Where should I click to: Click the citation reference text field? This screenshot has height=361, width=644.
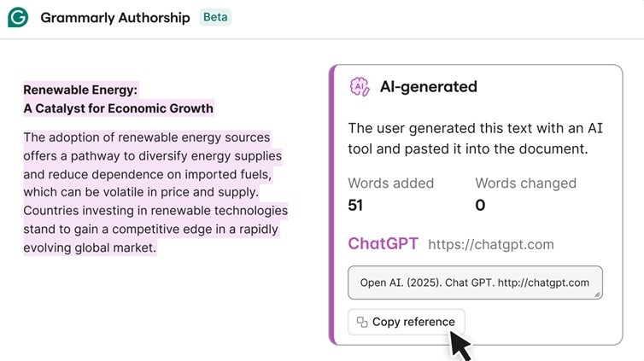pyautogui.click(x=475, y=282)
